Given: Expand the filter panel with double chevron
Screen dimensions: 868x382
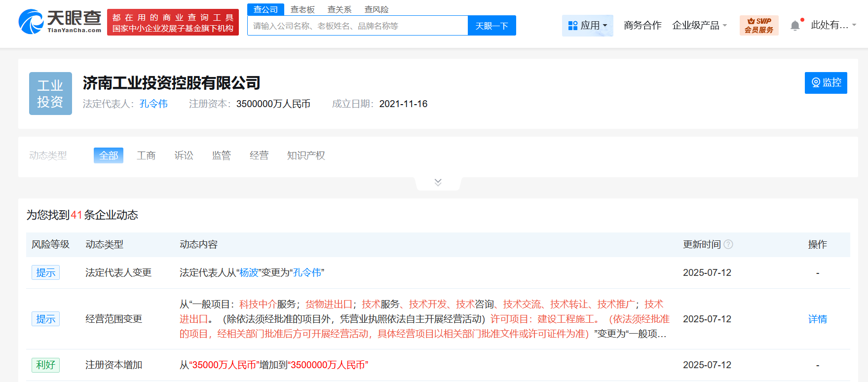Looking at the screenshot, I should [x=438, y=182].
